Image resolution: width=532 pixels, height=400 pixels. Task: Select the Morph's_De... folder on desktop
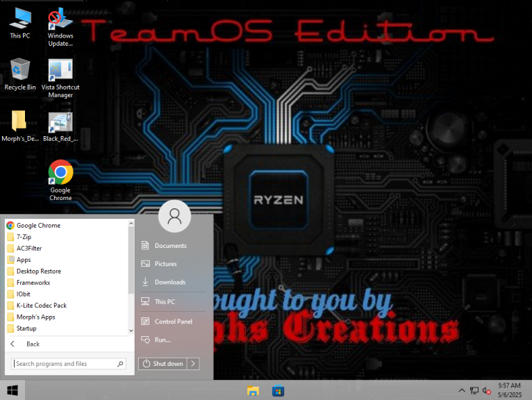pyautogui.click(x=19, y=126)
